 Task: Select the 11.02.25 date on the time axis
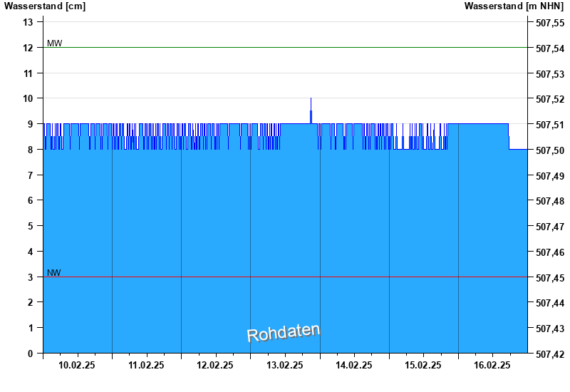coord(146,365)
